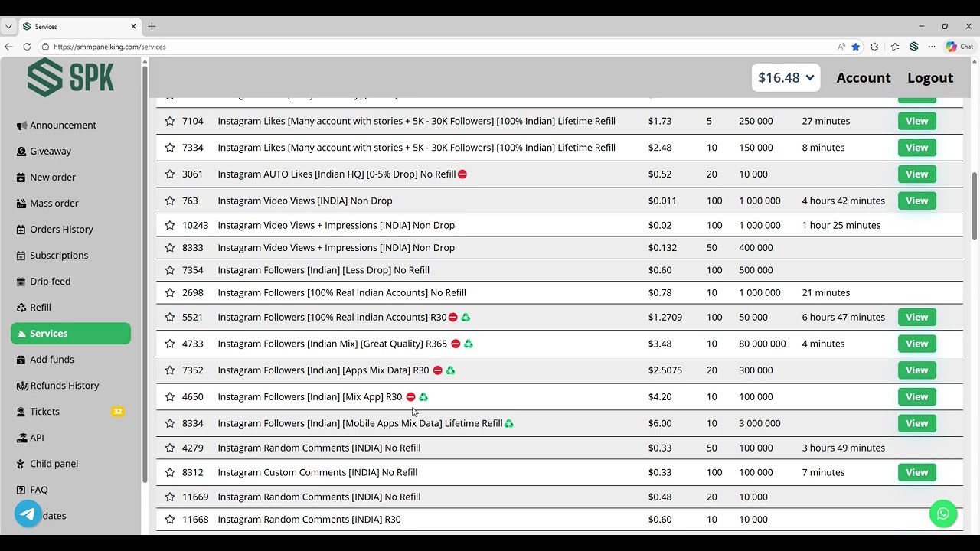This screenshot has height=551, width=980.
Task: Click the Drip-feed icon in sidebar
Action: pyautogui.click(x=21, y=282)
